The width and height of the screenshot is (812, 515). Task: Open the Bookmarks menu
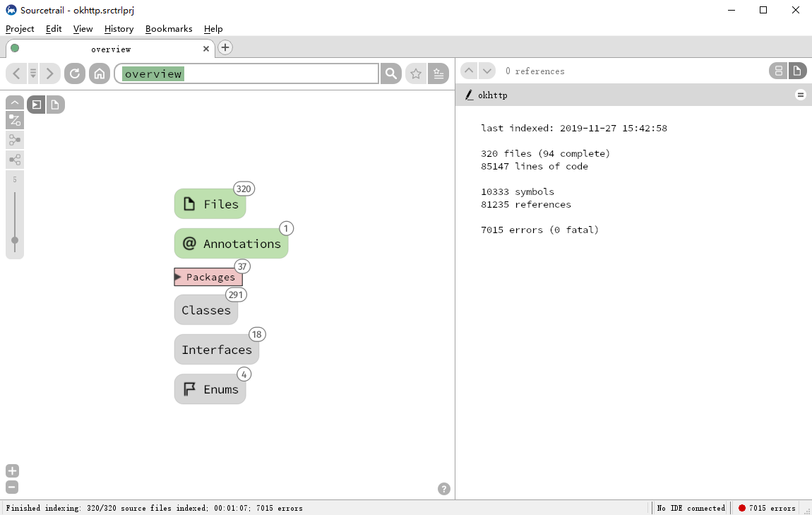pyautogui.click(x=169, y=29)
